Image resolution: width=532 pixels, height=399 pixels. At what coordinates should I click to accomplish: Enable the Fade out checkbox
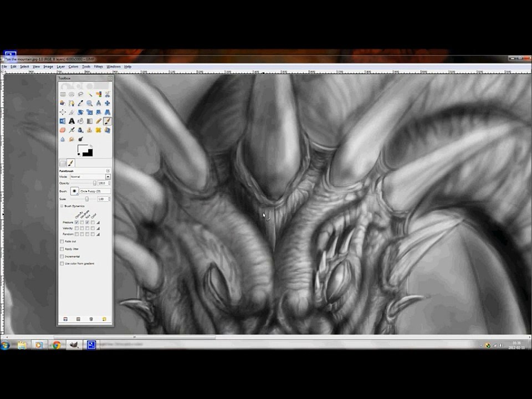(x=62, y=241)
